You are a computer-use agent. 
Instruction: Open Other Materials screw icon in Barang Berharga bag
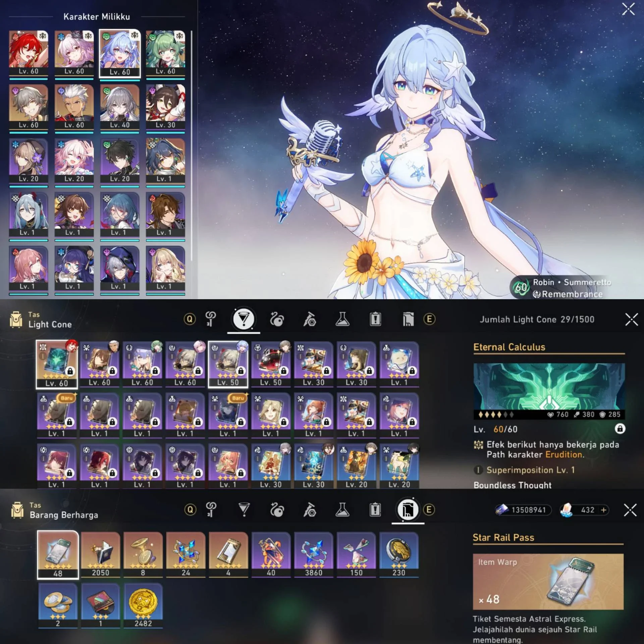[x=310, y=510]
